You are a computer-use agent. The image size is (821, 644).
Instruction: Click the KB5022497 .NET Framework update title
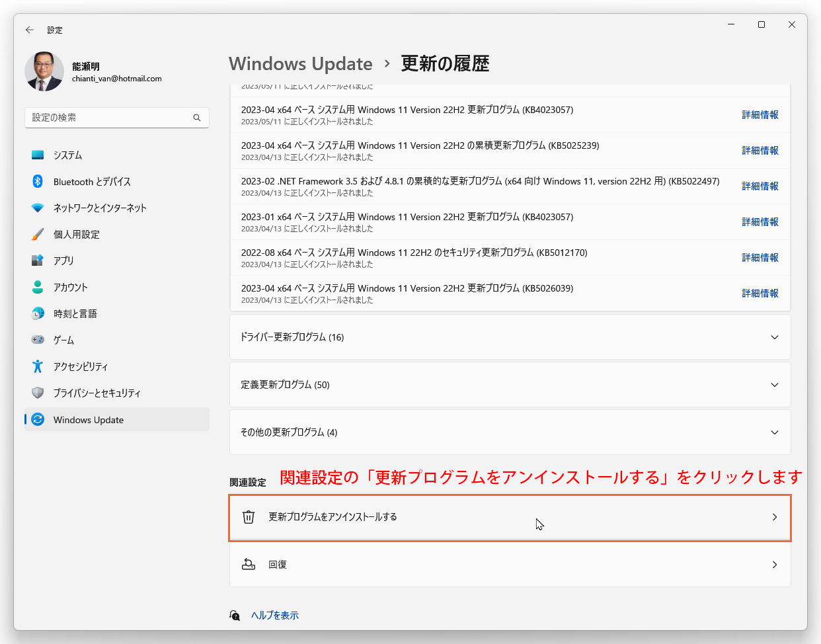coord(481,181)
